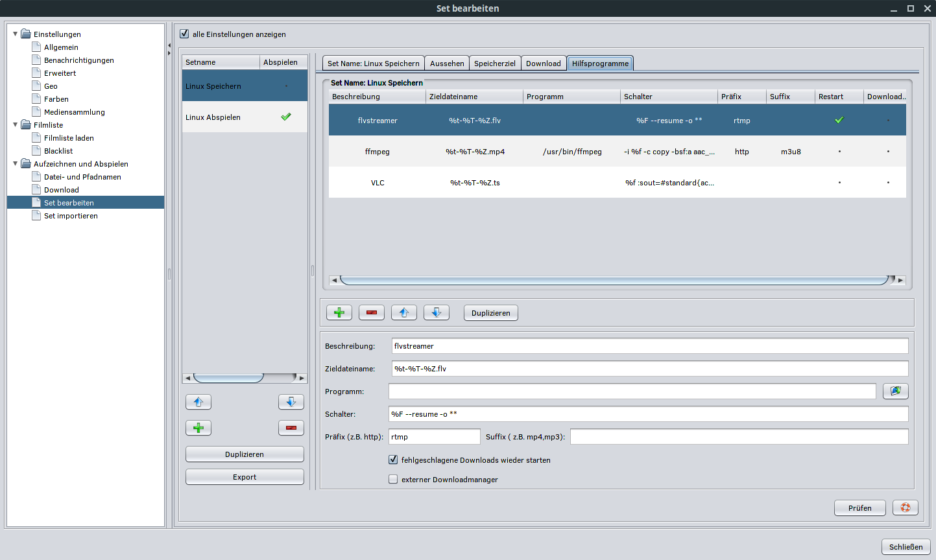Open the Aussehen tab

pos(447,63)
